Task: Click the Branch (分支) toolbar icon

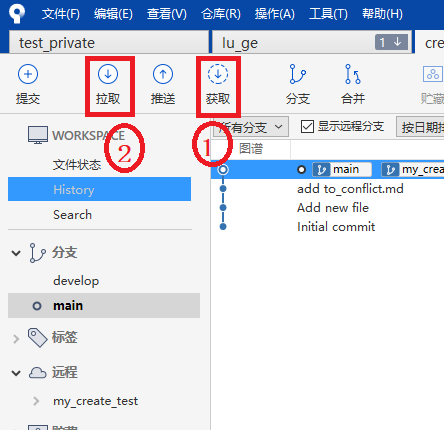Action: [x=297, y=74]
